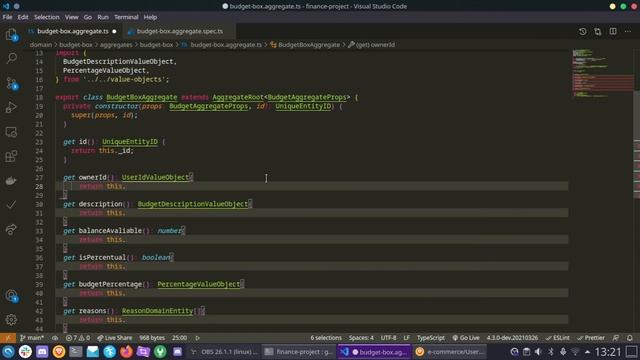Click the 968 bytes file size entry

152,338
